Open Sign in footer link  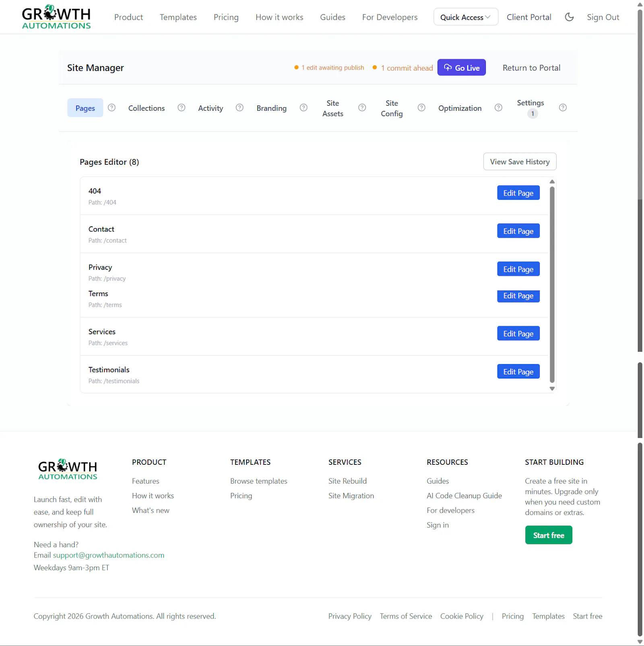coord(438,525)
